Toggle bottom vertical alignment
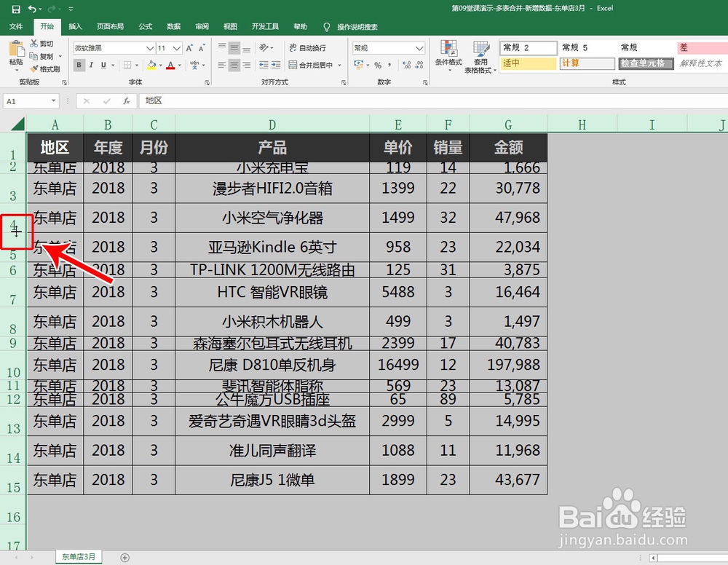The image size is (728, 565). [247, 48]
